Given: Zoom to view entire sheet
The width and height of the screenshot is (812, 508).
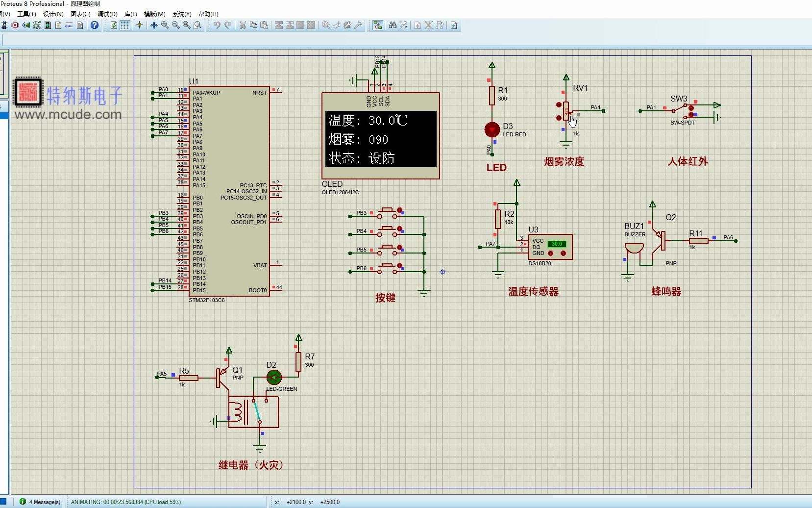Looking at the screenshot, I should coord(187,25).
